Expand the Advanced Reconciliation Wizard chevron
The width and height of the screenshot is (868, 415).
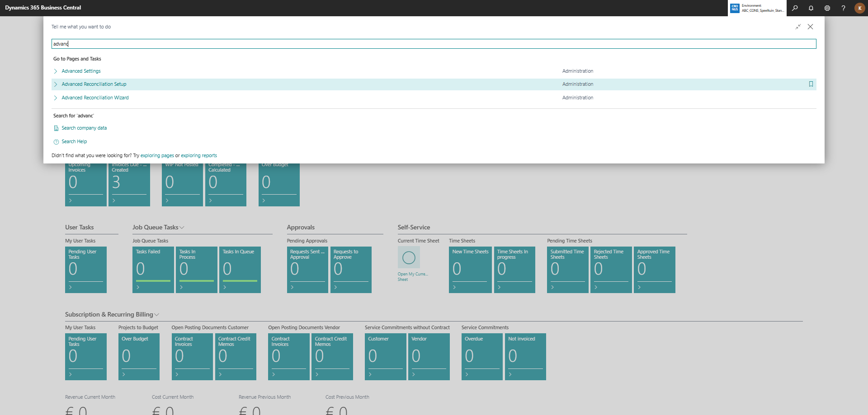[x=56, y=98]
